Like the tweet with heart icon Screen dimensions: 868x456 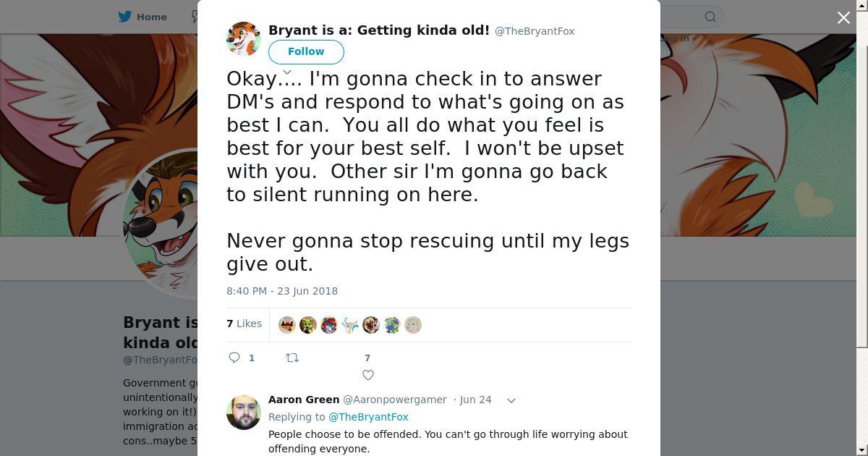coord(367,375)
